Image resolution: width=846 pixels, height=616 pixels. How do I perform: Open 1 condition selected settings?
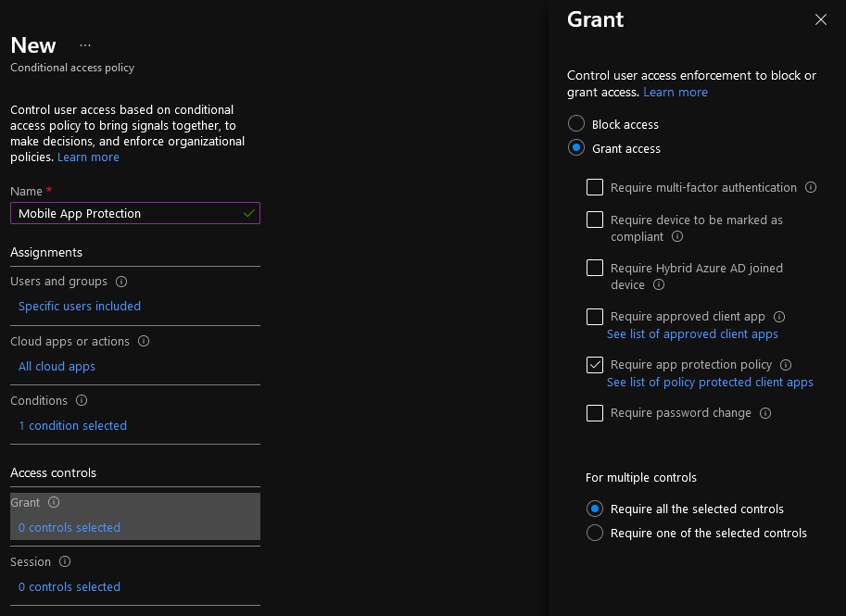tap(72, 425)
